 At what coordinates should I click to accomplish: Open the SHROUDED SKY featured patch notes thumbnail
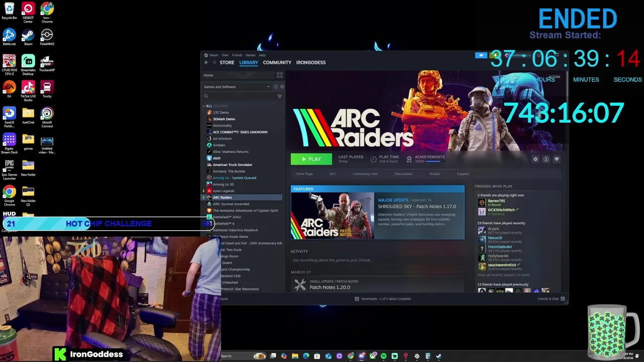pyautogui.click(x=333, y=216)
